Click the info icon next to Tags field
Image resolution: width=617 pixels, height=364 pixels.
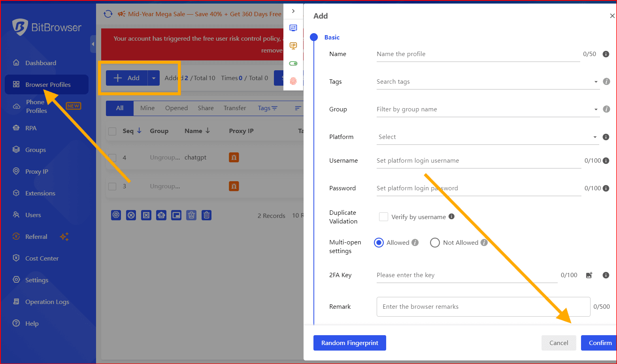pyautogui.click(x=606, y=81)
